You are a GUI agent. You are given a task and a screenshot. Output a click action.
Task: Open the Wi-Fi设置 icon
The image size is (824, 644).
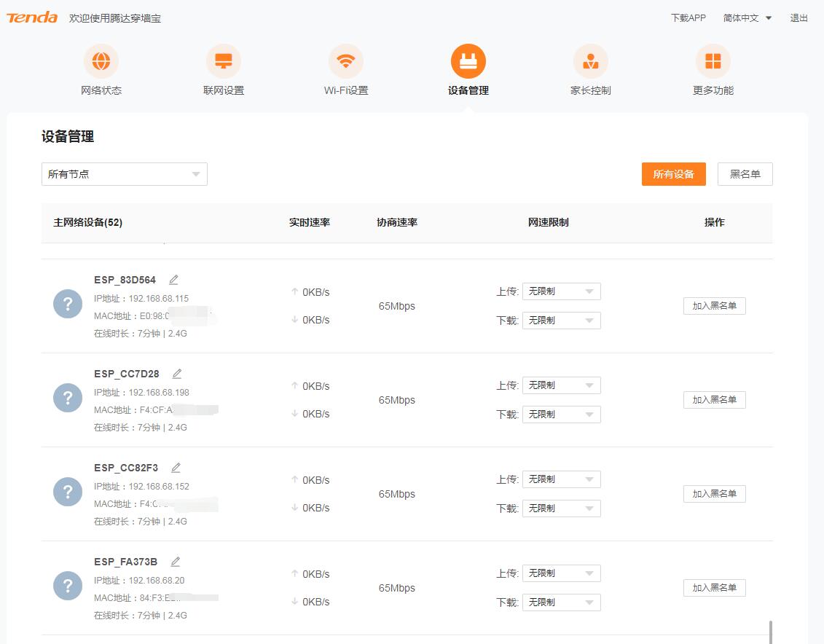(x=346, y=61)
